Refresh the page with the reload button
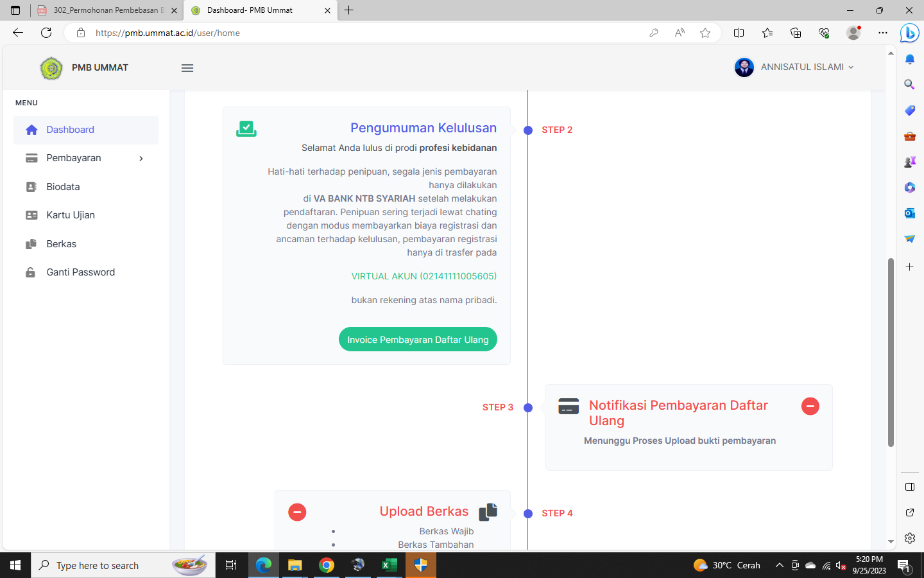Viewport: 924px width, 578px height. click(46, 33)
